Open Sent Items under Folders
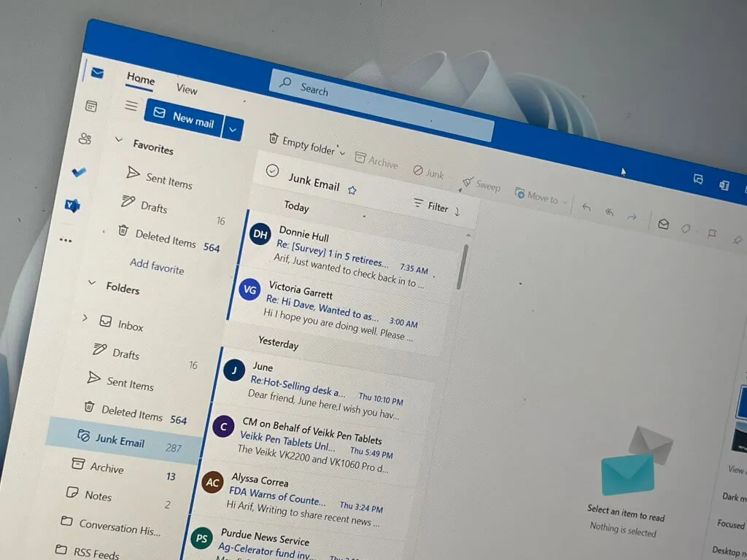The image size is (747, 560). pos(120,381)
